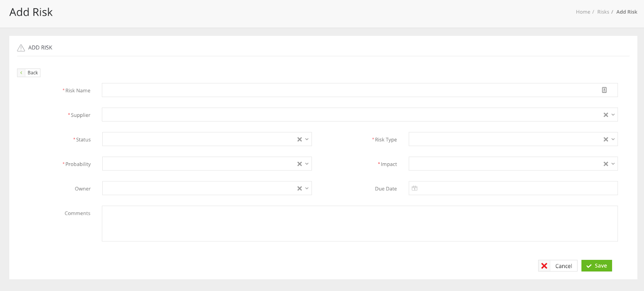Screen dimensions: 644x291
Task: Expand the Risk Type dropdown arrow
Action: click(613, 139)
